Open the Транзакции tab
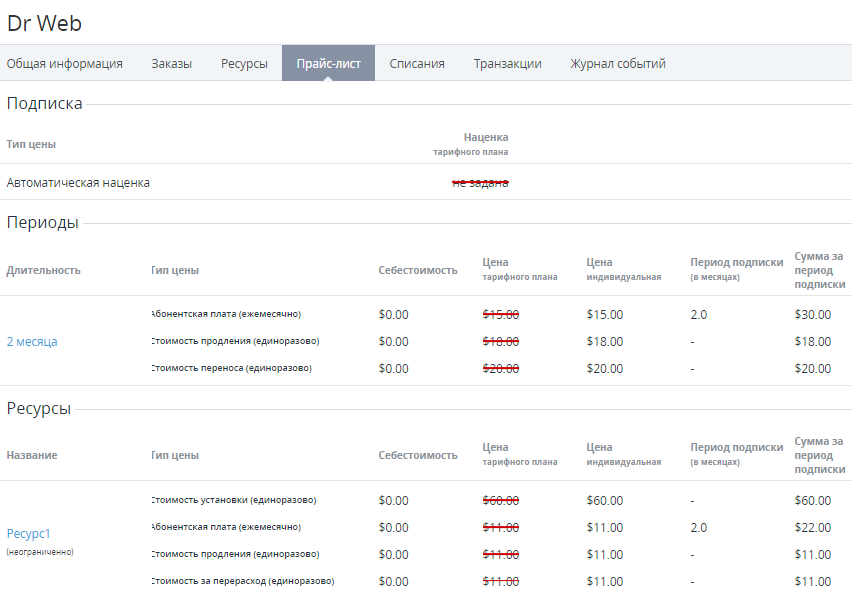This screenshot has width=852, height=597. click(508, 64)
